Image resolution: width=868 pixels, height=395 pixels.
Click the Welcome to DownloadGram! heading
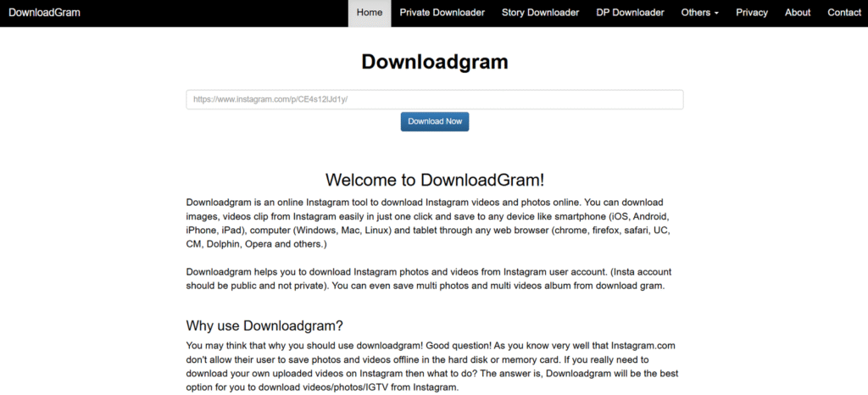(435, 180)
